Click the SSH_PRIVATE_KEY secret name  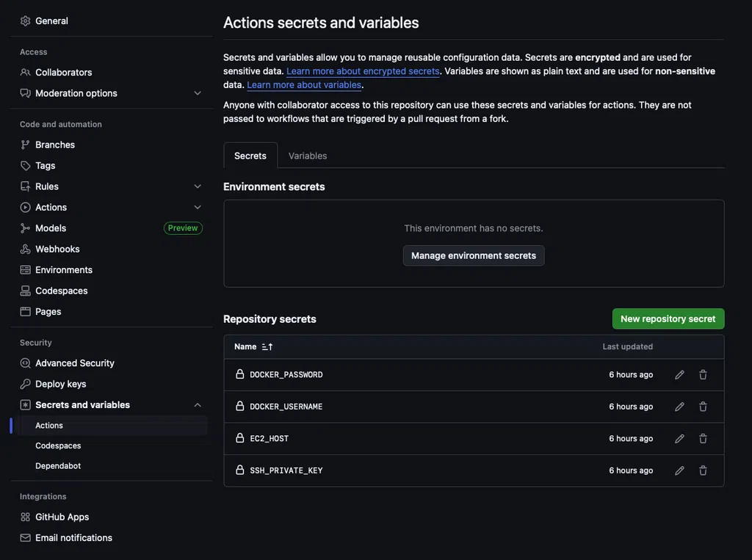point(286,470)
